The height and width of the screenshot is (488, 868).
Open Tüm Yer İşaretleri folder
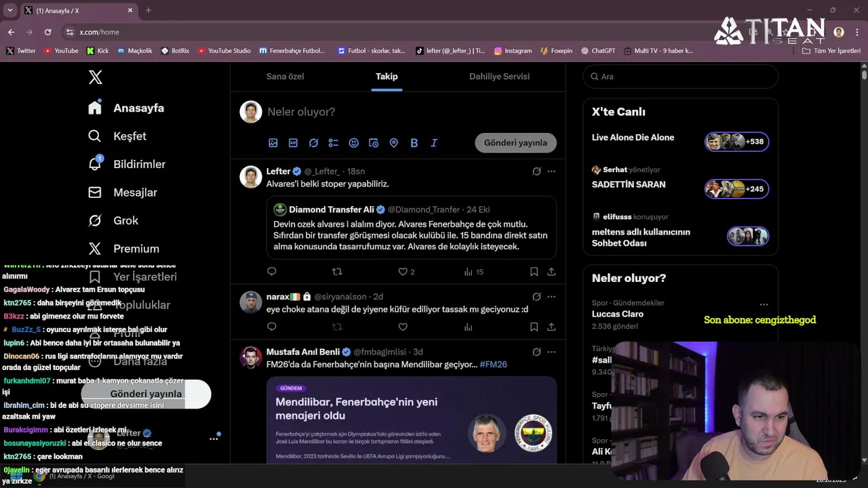click(x=831, y=51)
